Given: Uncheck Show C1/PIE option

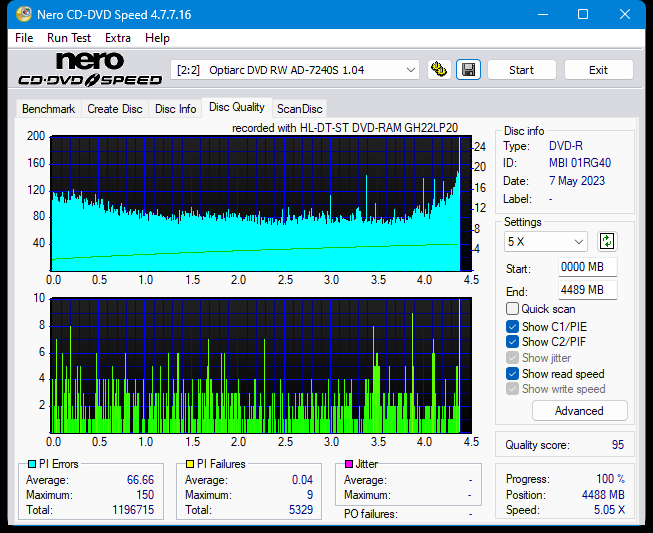Looking at the screenshot, I should [513, 326].
